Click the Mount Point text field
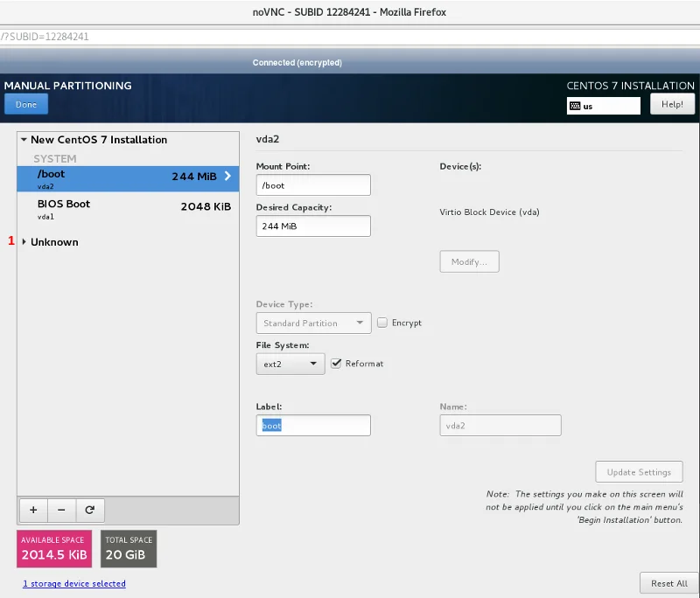Image resolution: width=700 pixels, height=598 pixels. [313, 185]
